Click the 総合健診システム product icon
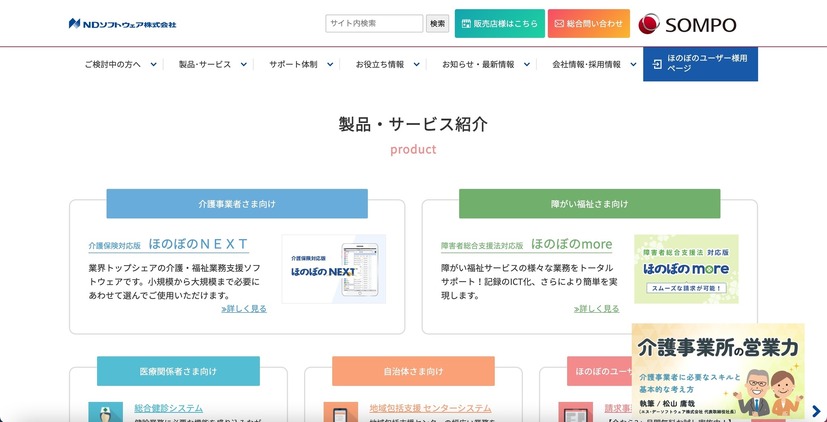This screenshot has width=827, height=422. click(x=105, y=412)
